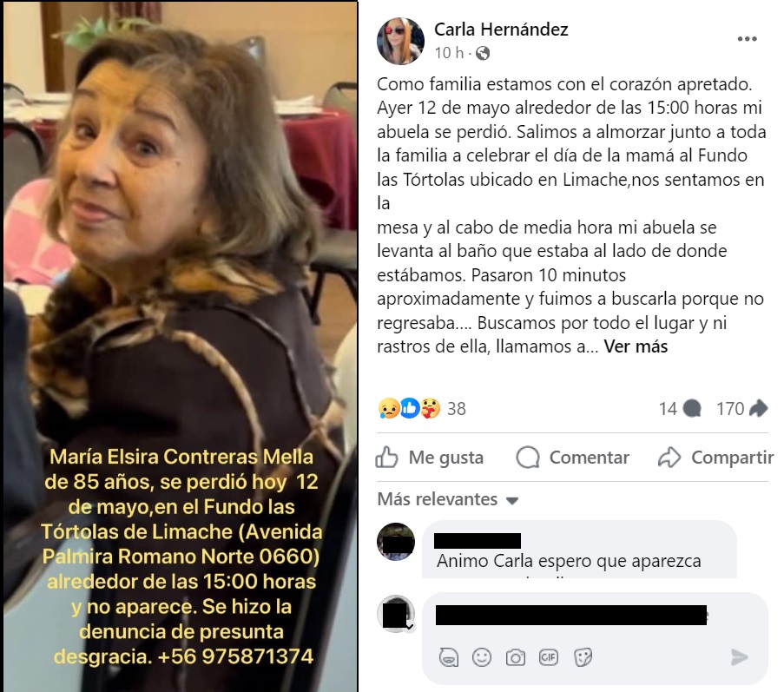Viewport: 784px width, 692px height.
Task: Expand the post text with Ver más
Action: 636,346
